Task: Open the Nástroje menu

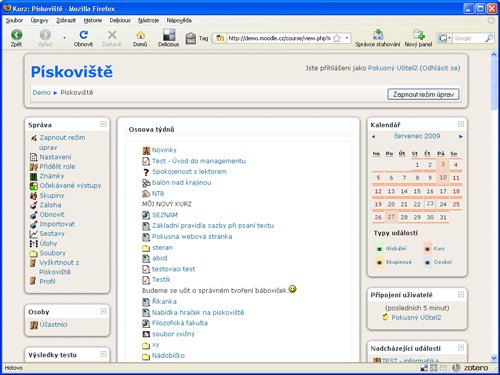Action: tap(149, 20)
